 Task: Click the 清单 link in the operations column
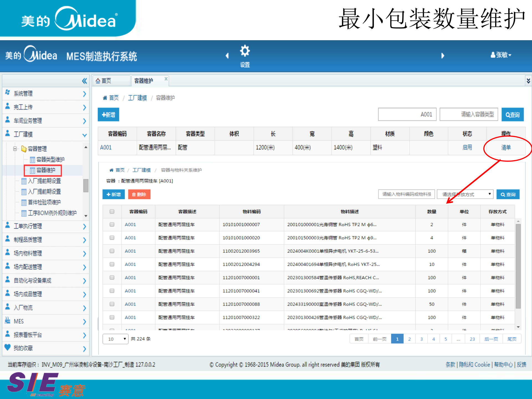tap(506, 147)
